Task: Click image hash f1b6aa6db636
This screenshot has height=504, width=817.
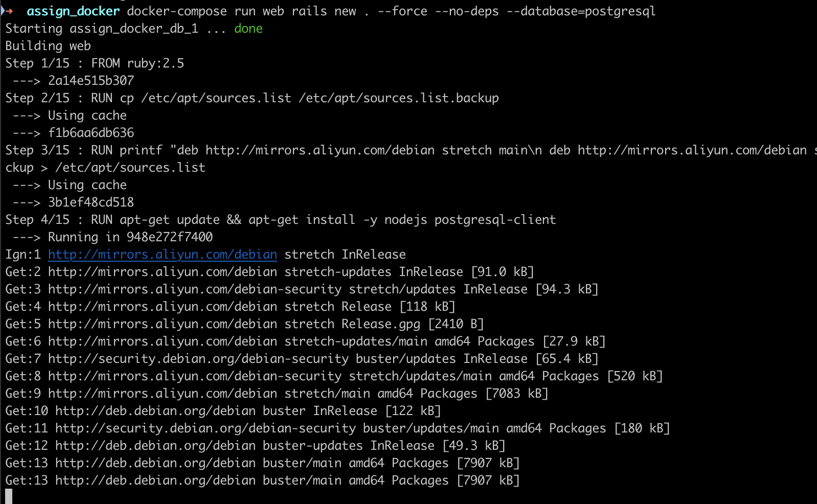Action: 91,133
